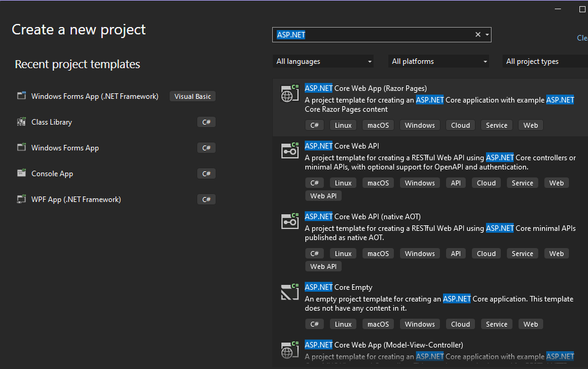The image size is (588, 369).
Task: Click the Console App template icon
Action: (x=22, y=173)
